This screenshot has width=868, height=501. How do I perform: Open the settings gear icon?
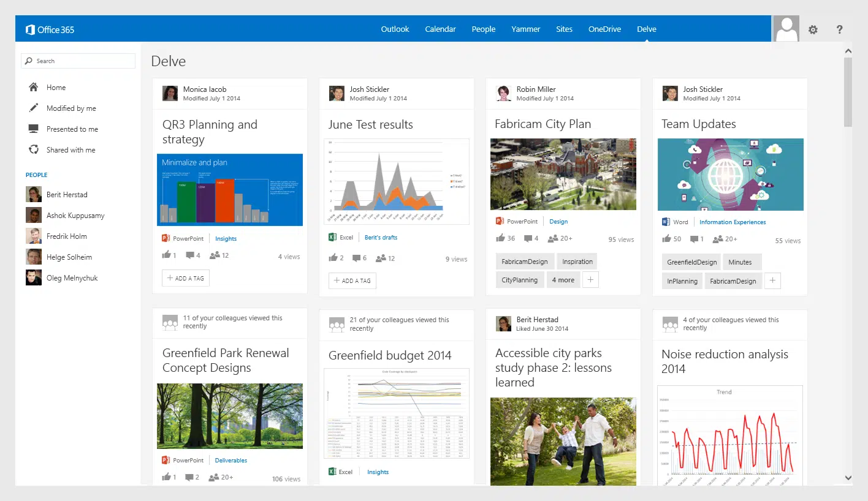[x=813, y=29]
